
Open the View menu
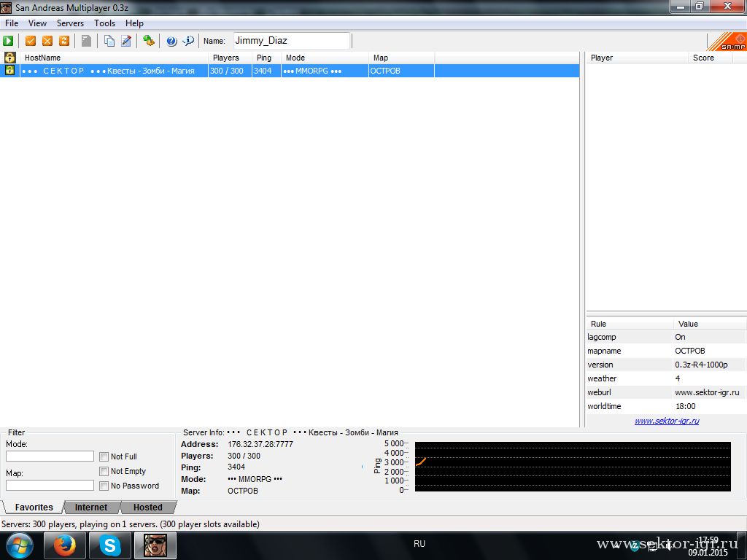tap(37, 23)
